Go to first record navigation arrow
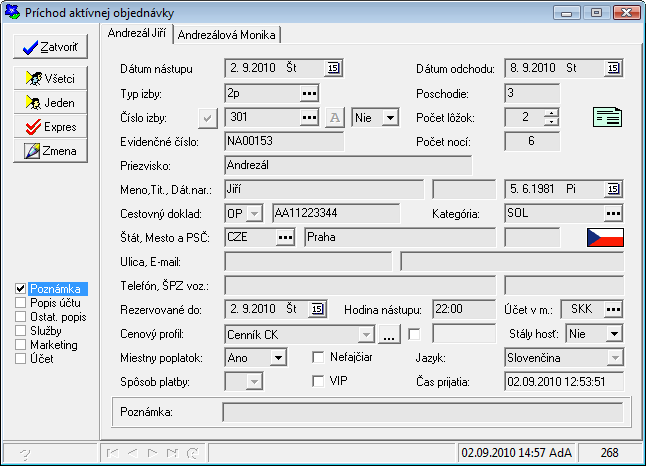Viewport: 646px width, 466px height. click(x=112, y=453)
